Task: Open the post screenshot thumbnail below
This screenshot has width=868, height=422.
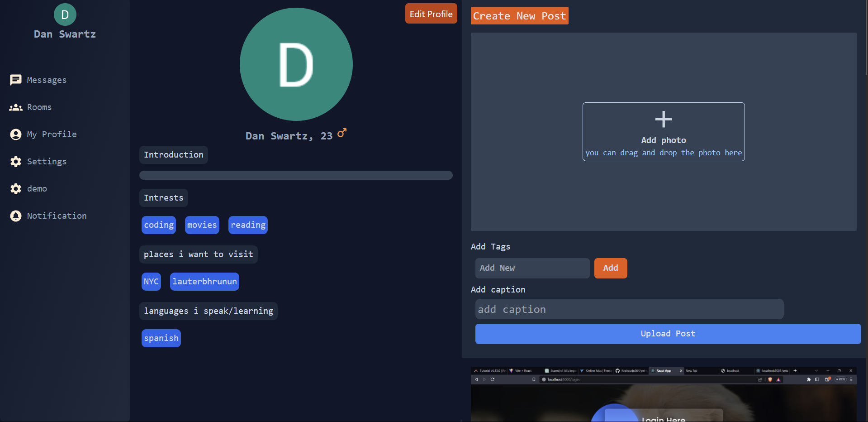Action: tap(664, 394)
